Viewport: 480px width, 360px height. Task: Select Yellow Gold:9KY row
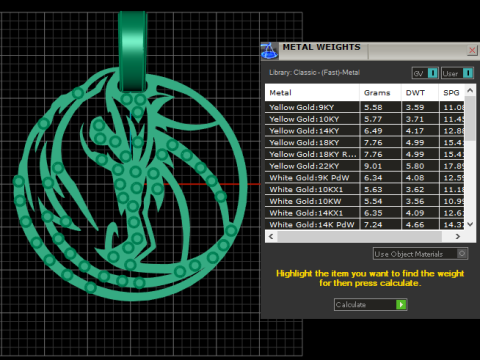point(364,107)
